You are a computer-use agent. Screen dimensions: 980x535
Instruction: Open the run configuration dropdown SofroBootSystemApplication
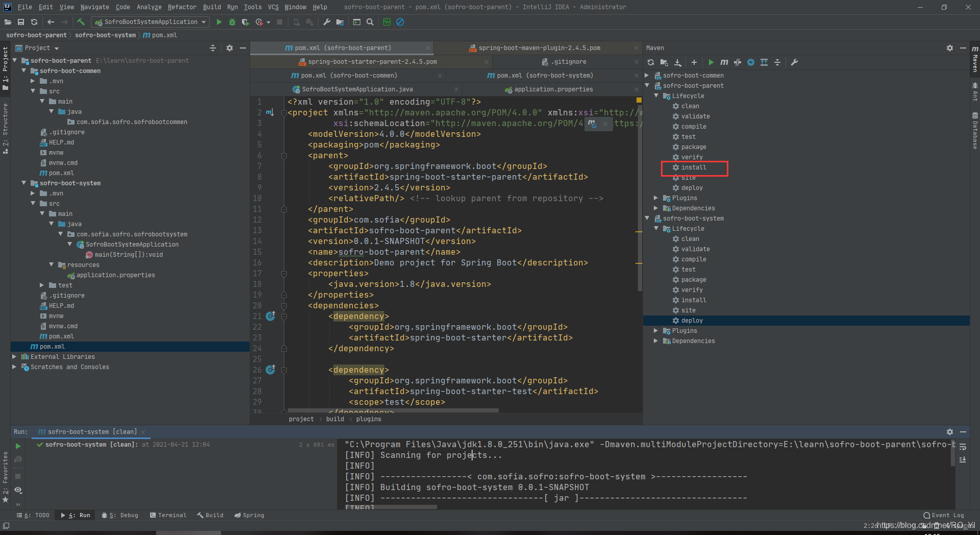click(151, 22)
